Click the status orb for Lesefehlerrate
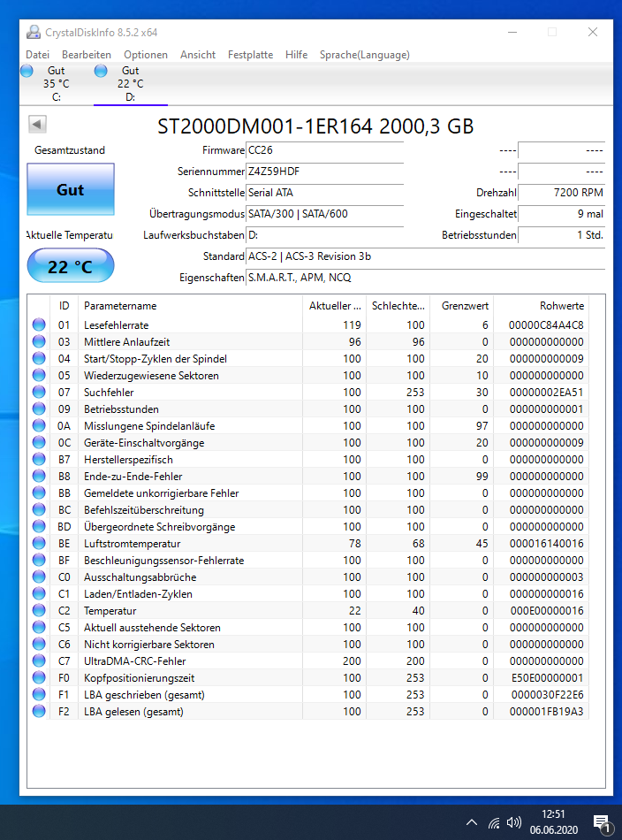Viewport: 622px width, 840px height. point(39,325)
